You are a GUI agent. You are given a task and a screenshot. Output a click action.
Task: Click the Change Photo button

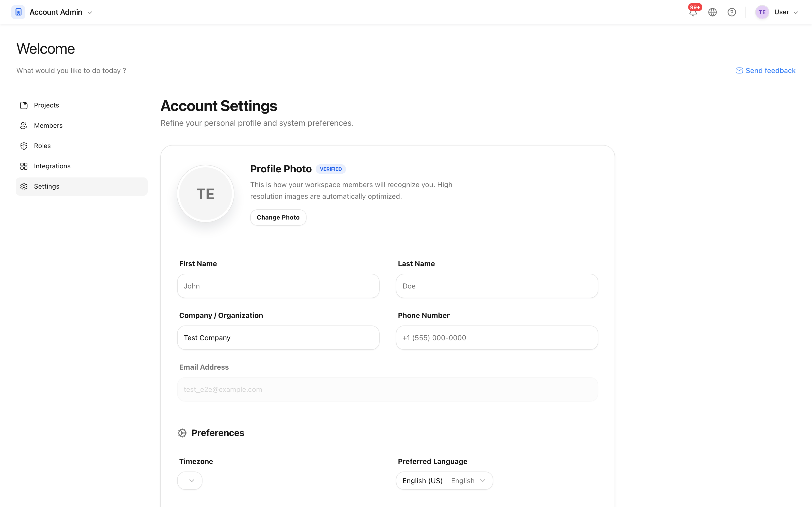click(278, 217)
